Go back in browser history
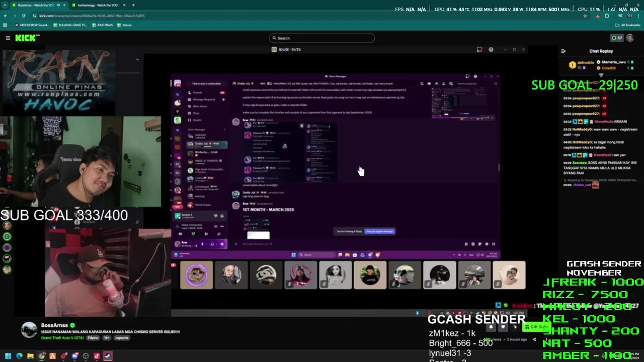The width and height of the screenshot is (644, 362). click(6, 16)
